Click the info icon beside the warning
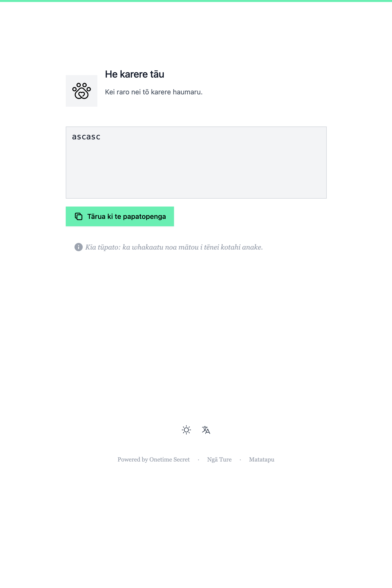The image size is (392, 588). coord(79,247)
